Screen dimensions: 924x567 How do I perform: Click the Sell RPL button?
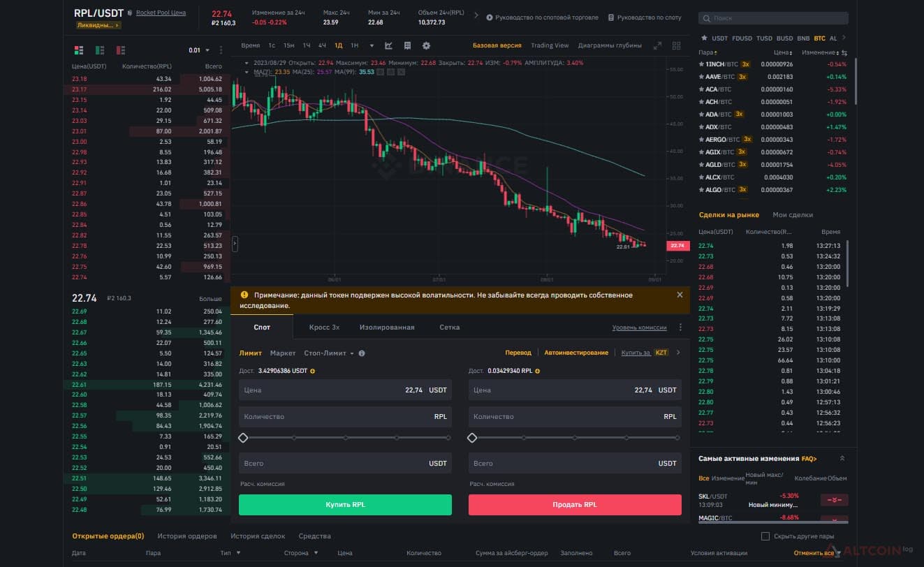point(575,505)
